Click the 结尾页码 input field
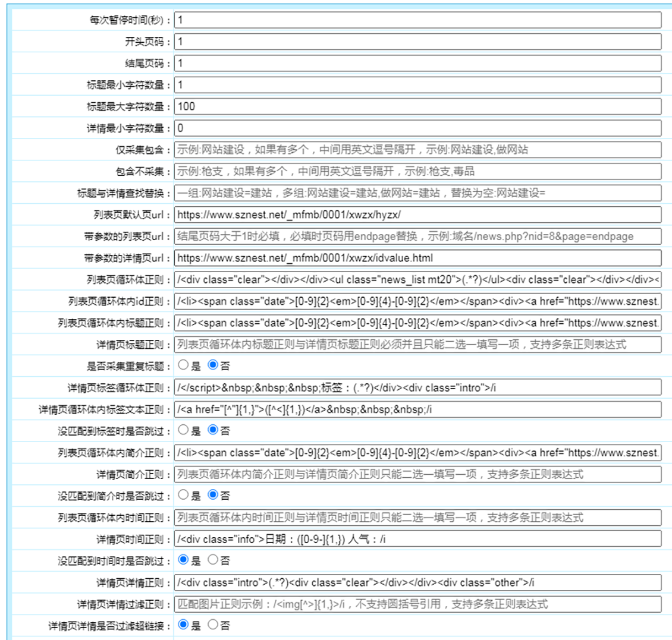The image size is (672, 640). tap(417, 63)
